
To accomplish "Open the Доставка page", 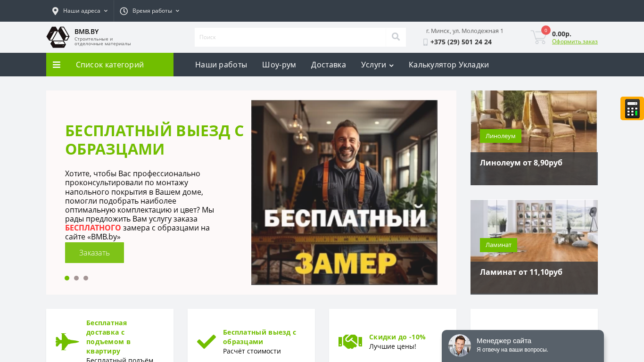I will point(329,65).
